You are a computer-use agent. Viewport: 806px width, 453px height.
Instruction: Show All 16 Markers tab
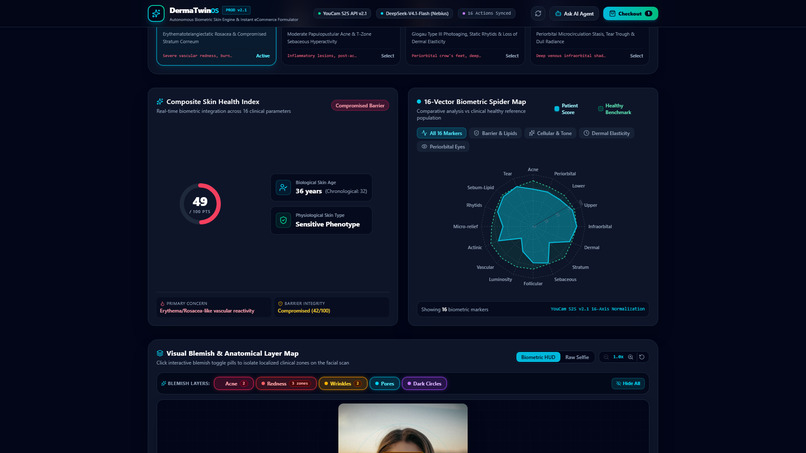click(x=442, y=133)
